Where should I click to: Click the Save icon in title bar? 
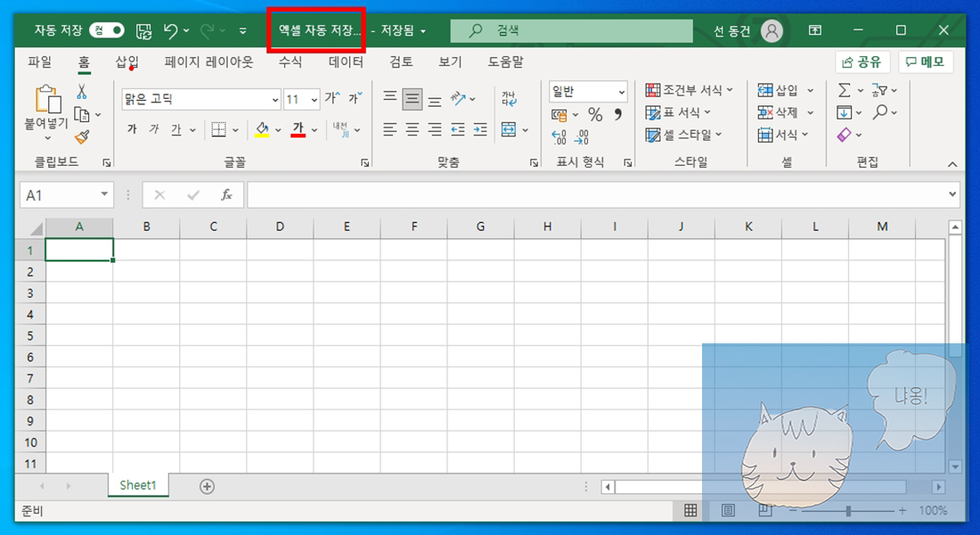[x=143, y=30]
